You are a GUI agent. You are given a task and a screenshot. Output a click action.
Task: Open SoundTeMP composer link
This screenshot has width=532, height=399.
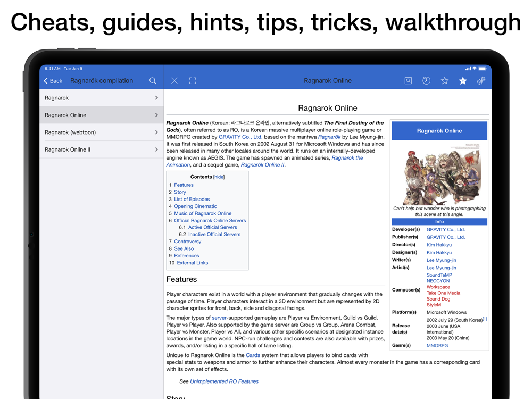tap(439, 275)
